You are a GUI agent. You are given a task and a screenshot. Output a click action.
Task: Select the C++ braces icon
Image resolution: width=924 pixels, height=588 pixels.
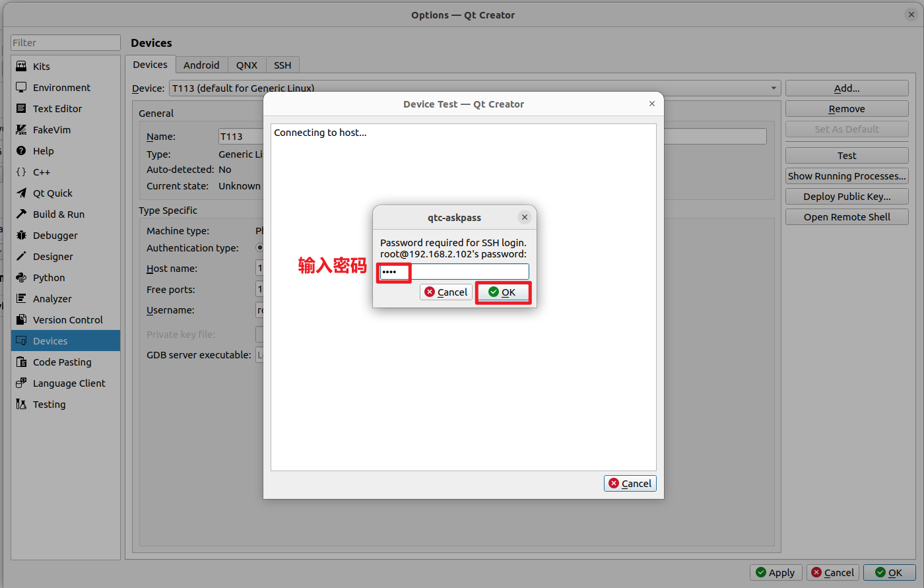point(21,172)
